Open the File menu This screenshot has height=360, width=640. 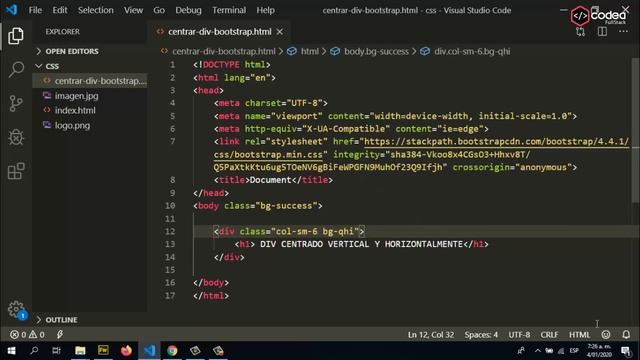[35, 10]
